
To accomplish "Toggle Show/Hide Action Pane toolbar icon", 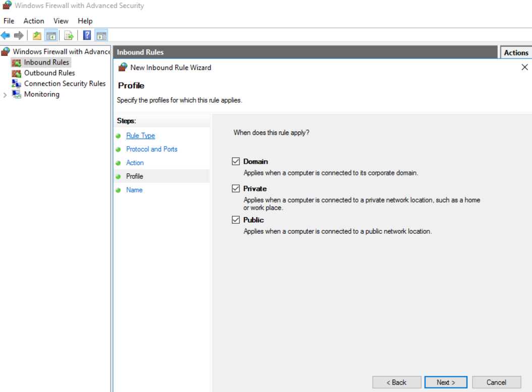I will [x=101, y=35].
